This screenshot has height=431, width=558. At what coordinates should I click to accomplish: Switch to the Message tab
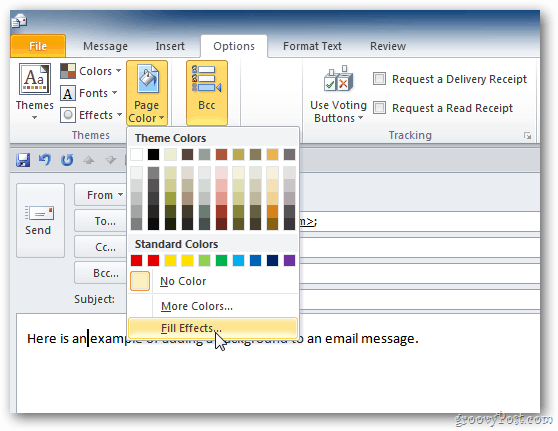pos(105,46)
